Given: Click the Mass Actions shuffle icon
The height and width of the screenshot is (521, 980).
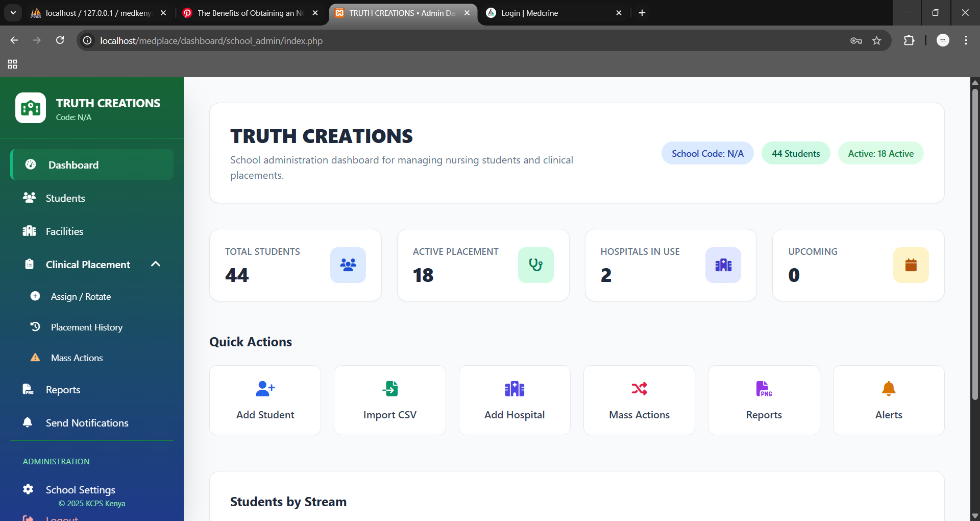Looking at the screenshot, I should (x=639, y=389).
